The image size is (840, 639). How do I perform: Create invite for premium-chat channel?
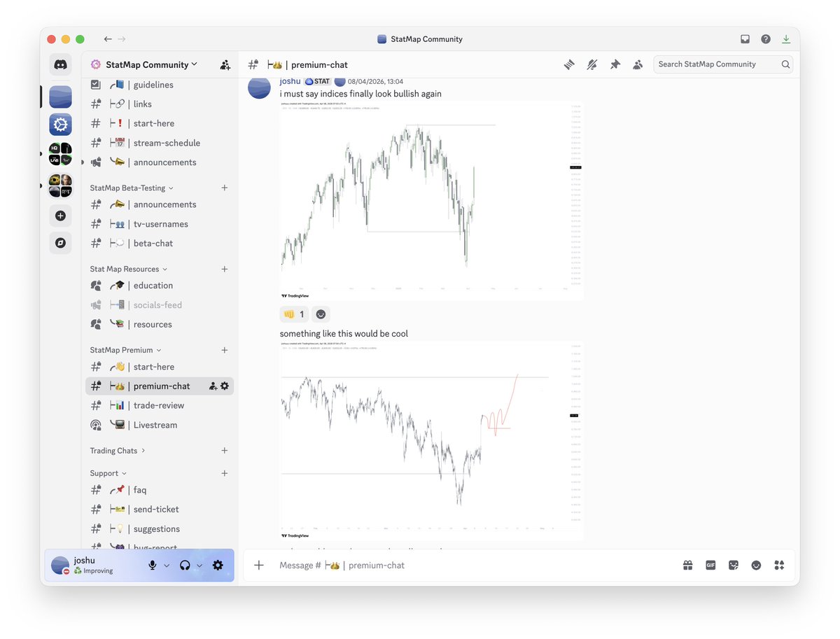[x=213, y=386]
